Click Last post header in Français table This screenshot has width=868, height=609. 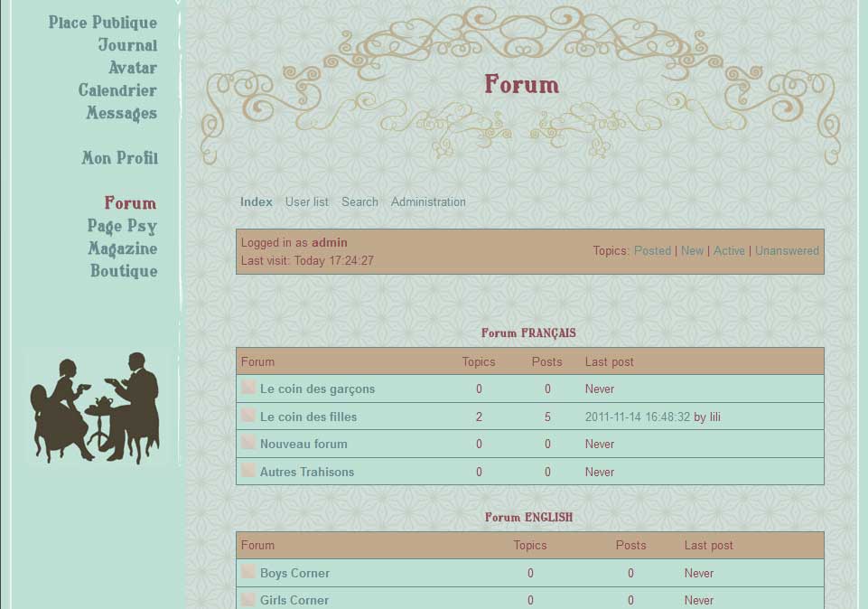[610, 362]
